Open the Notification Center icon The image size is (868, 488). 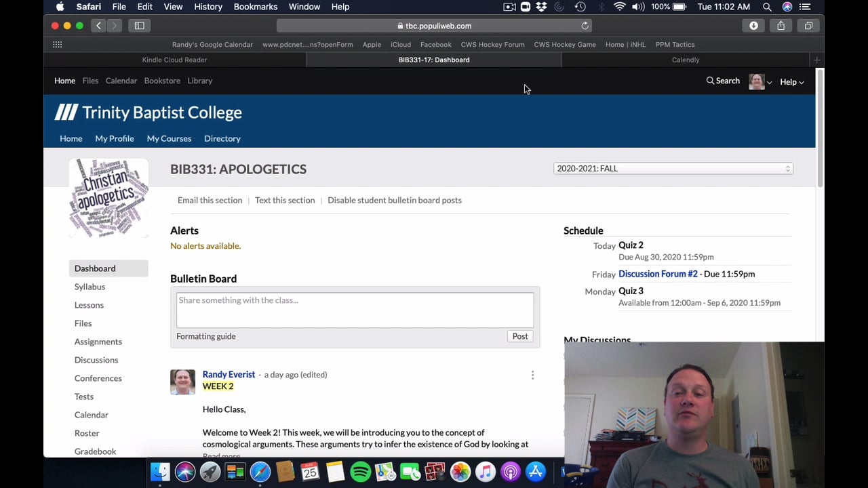[805, 7]
